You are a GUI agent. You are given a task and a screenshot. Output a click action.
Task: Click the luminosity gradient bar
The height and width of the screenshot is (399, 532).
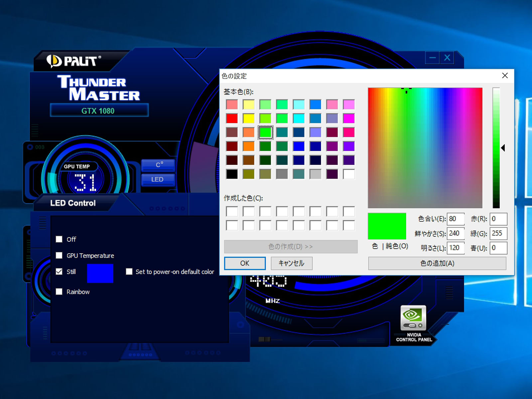[x=496, y=148]
